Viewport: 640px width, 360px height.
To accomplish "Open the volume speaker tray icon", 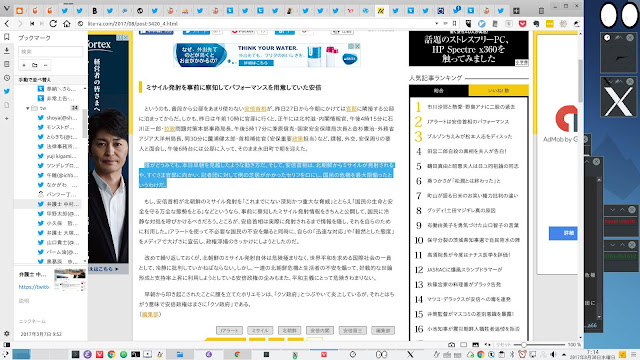I will coord(553,354).
